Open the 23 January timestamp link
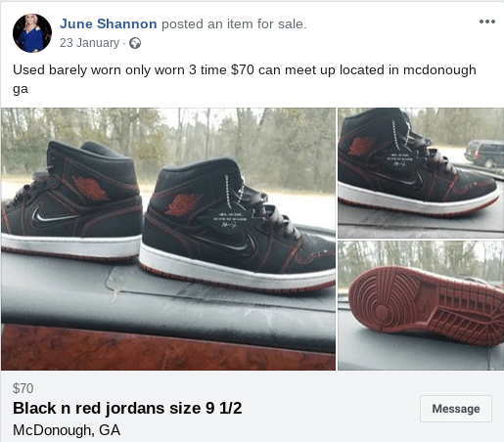 (x=89, y=43)
